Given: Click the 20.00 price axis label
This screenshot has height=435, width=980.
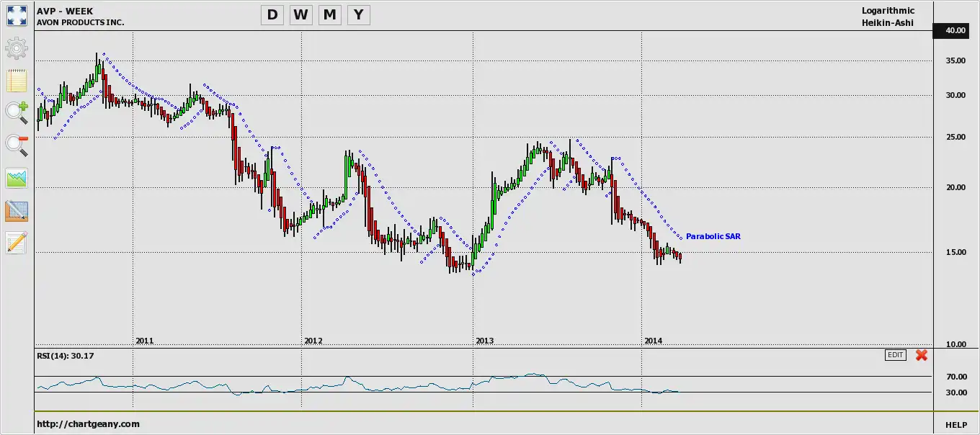Looking at the screenshot, I should 955,188.
